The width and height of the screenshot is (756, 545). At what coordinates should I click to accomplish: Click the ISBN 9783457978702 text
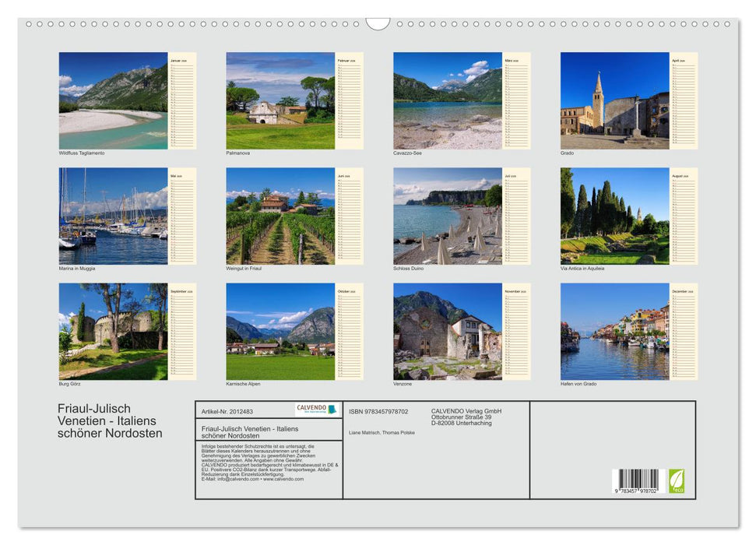(378, 411)
